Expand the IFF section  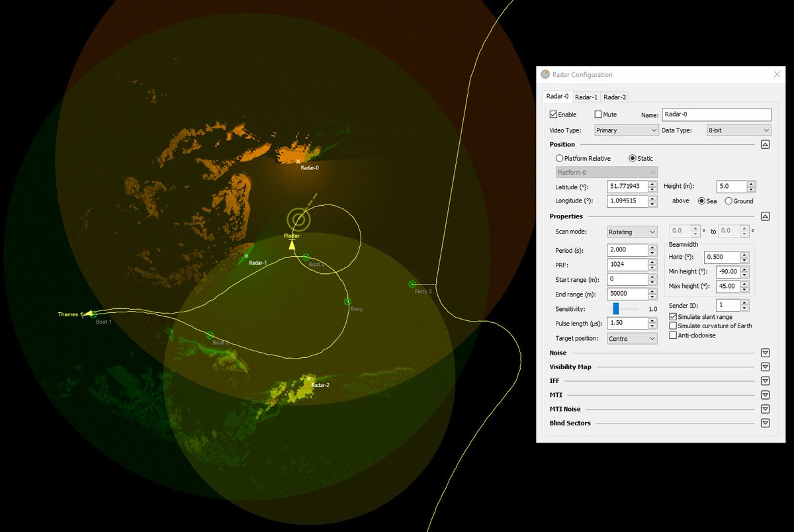click(x=765, y=381)
